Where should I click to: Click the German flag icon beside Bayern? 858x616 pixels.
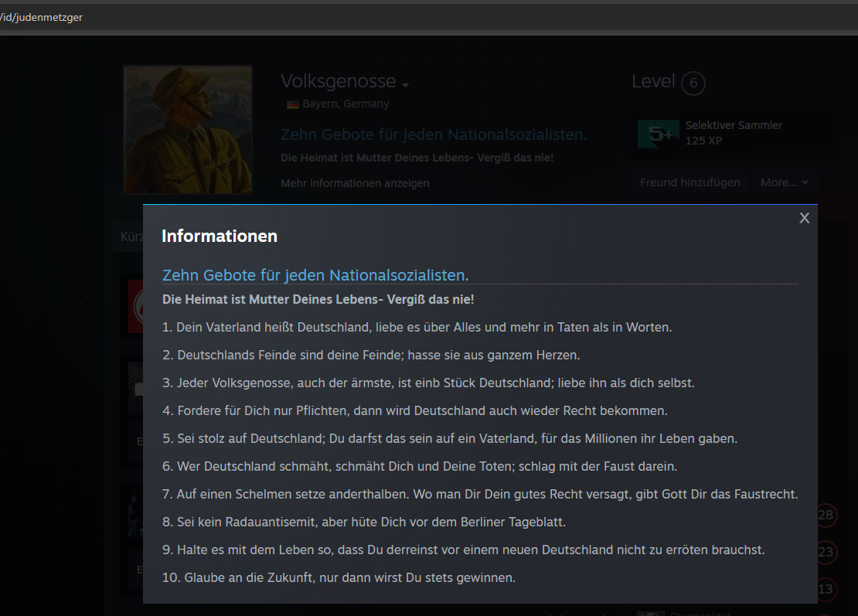point(292,104)
